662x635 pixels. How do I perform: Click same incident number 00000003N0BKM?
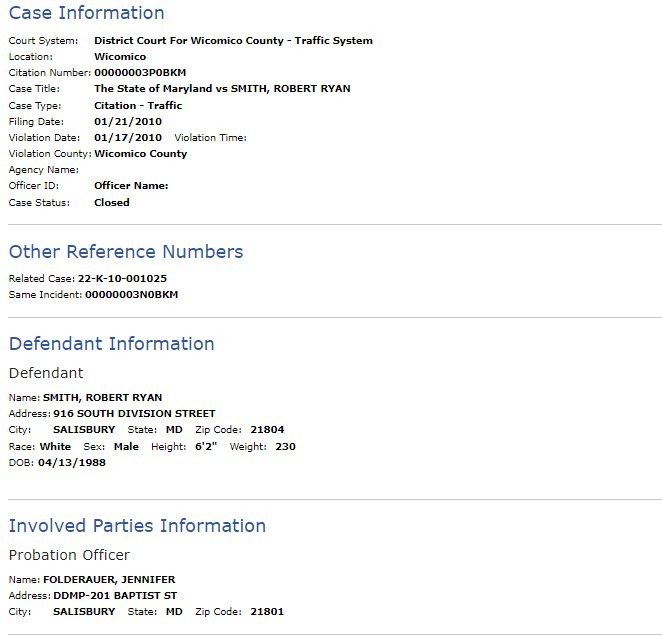point(132,295)
